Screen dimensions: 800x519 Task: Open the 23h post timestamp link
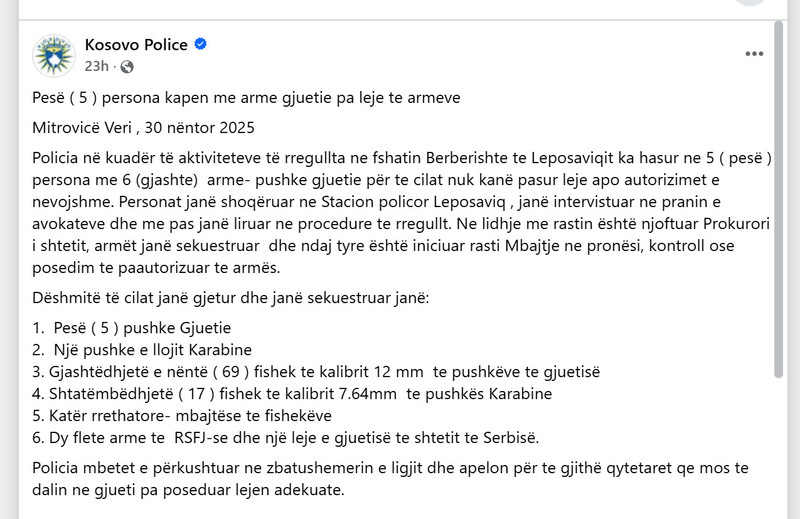click(97, 66)
